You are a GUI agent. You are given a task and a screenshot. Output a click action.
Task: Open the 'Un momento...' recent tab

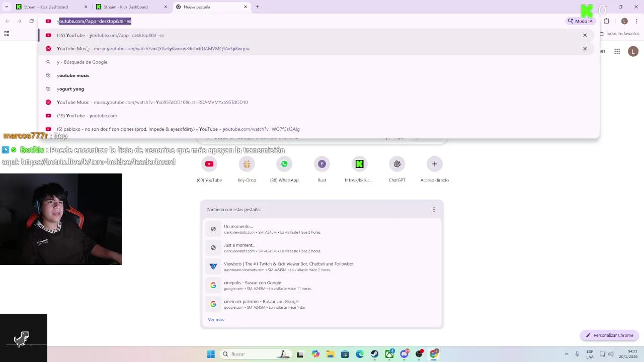(322, 229)
